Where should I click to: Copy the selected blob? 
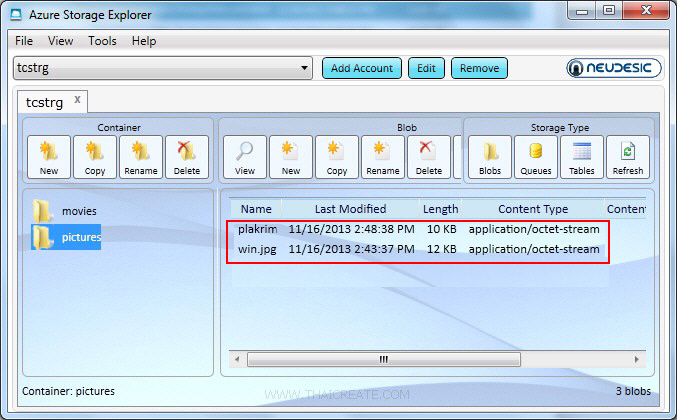point(337,157)
